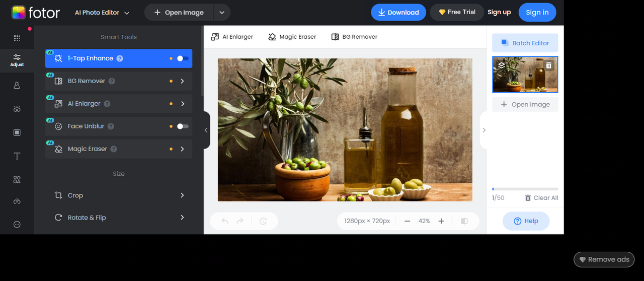
Task: Click the Magic Eraser help question mark
Action: coord(114,149)
